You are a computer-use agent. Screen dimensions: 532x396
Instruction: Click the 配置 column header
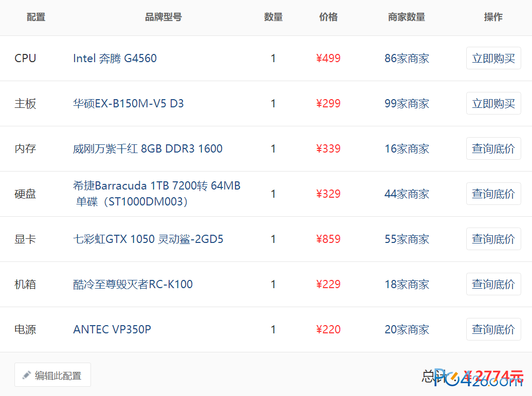coord(36,17)
